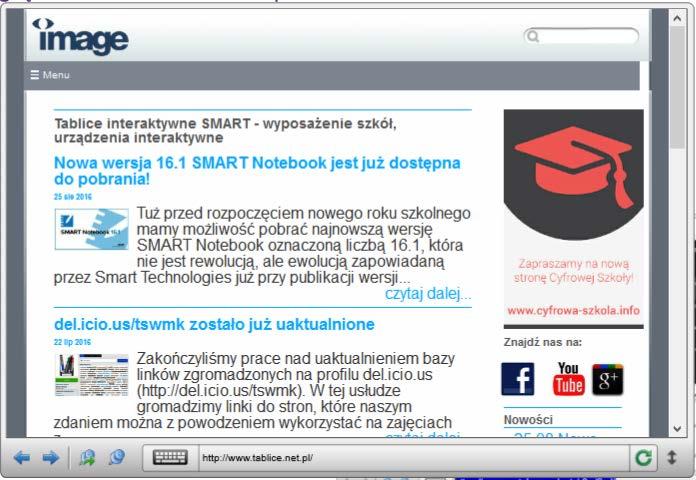Click the date '22 lip 2016'

[x=72, y=342]
